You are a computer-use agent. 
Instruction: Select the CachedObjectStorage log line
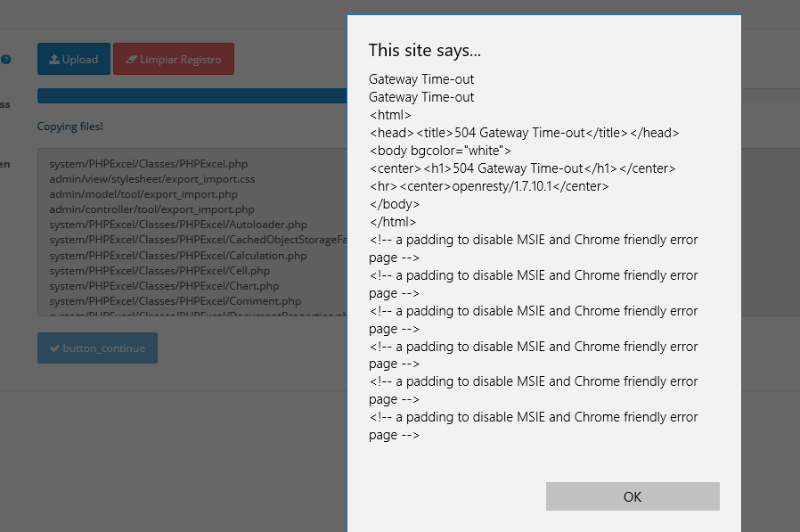coord(198,240)
